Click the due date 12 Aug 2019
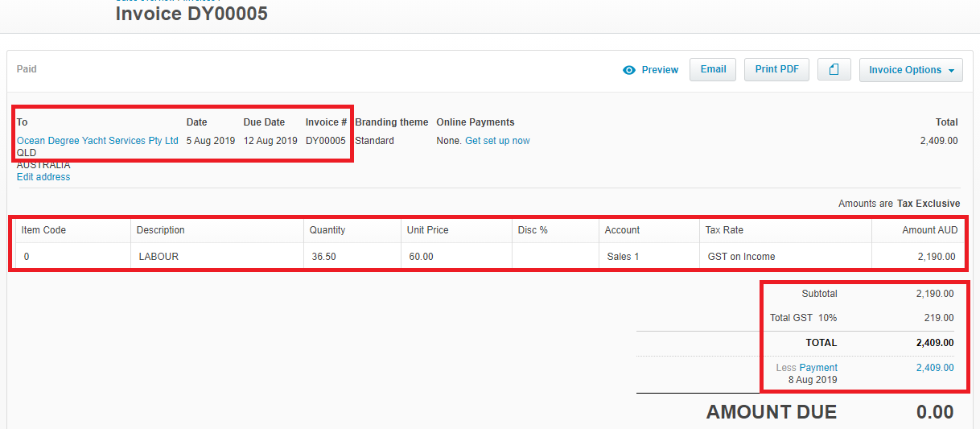Image resolution: width=980 pixels, height=429 pixels. coord(270,141)
